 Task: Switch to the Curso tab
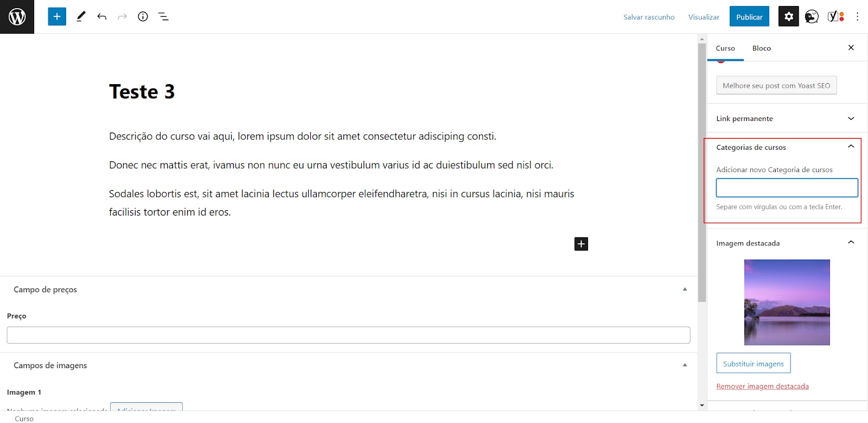725,48
